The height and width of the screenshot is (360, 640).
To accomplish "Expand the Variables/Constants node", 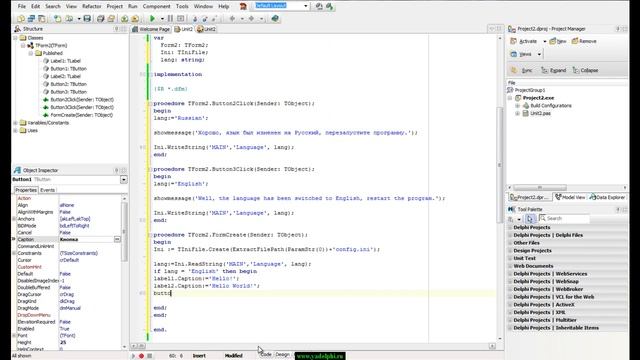I will [16, 123].
